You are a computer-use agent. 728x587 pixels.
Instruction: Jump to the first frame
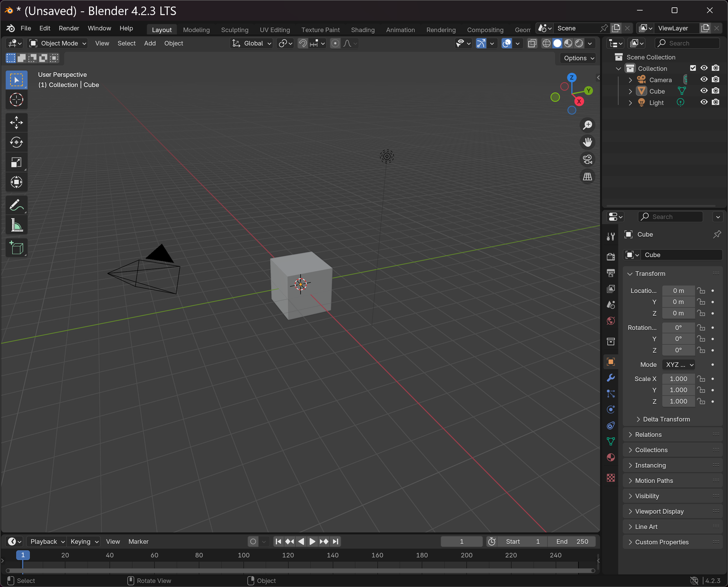[278, 541]
